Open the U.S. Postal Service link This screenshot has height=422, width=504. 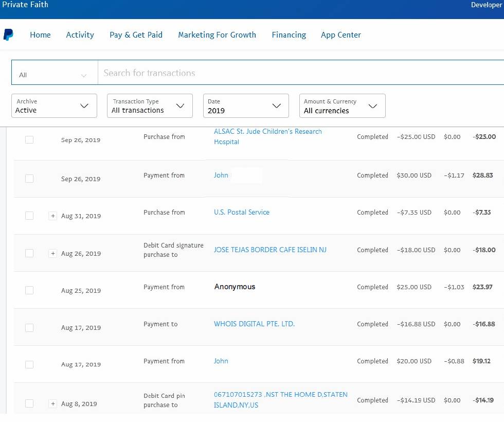242,212
